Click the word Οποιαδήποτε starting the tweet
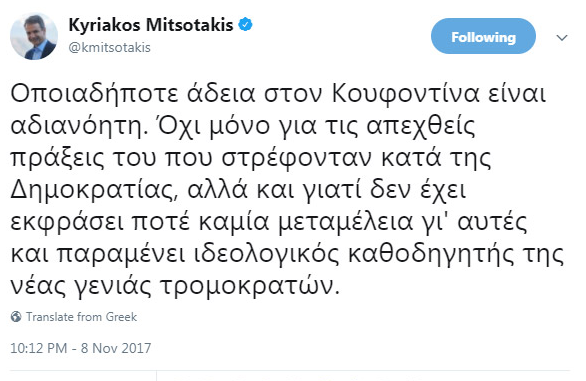586x381 pixels. 95,94
